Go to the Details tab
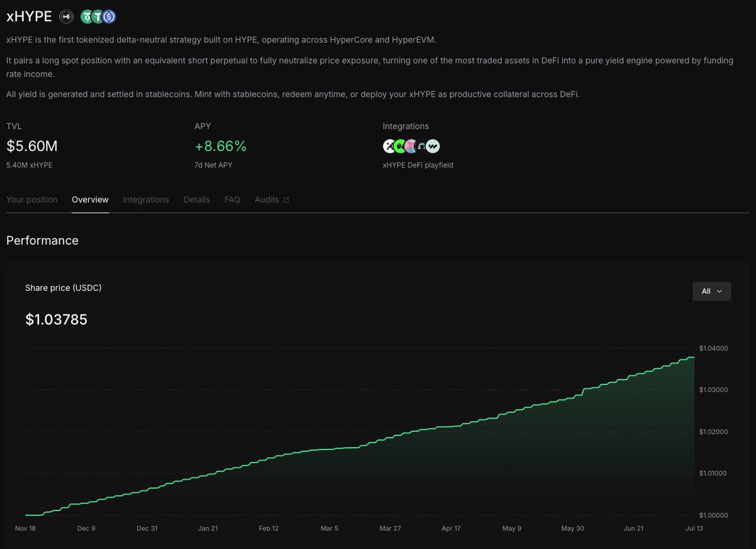 pos(197,200)
